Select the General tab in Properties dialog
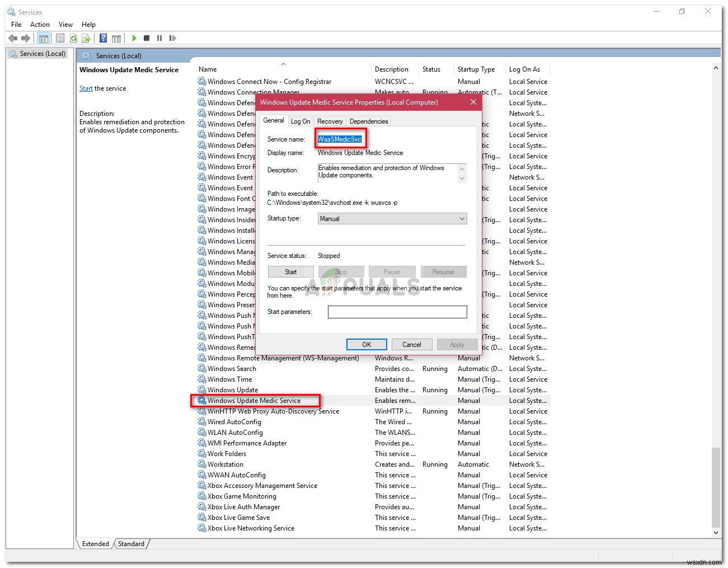728x568 pixels. 274,120
